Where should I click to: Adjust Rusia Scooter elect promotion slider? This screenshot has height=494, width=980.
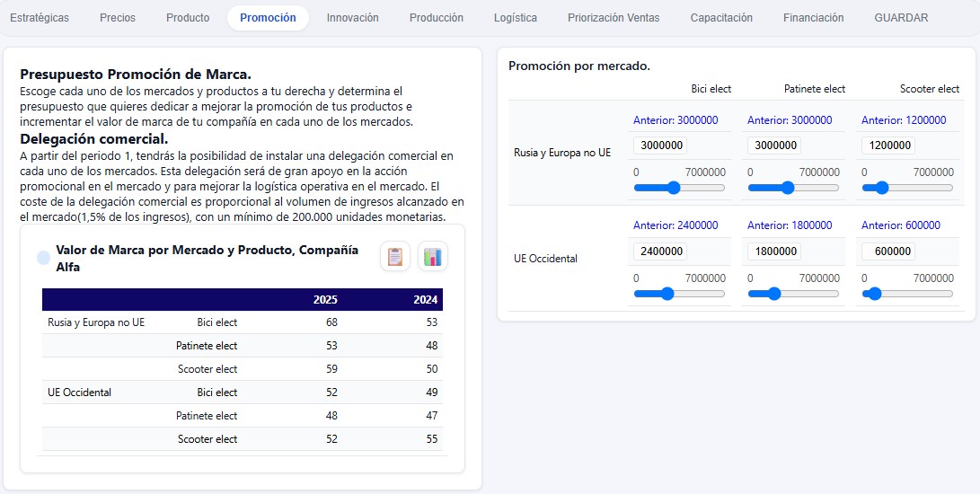(907, 188)
